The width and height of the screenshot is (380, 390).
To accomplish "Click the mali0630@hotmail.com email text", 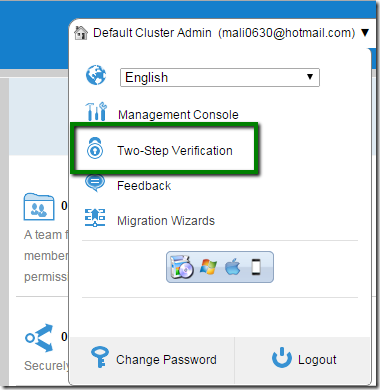I will [x=287, y=33].
